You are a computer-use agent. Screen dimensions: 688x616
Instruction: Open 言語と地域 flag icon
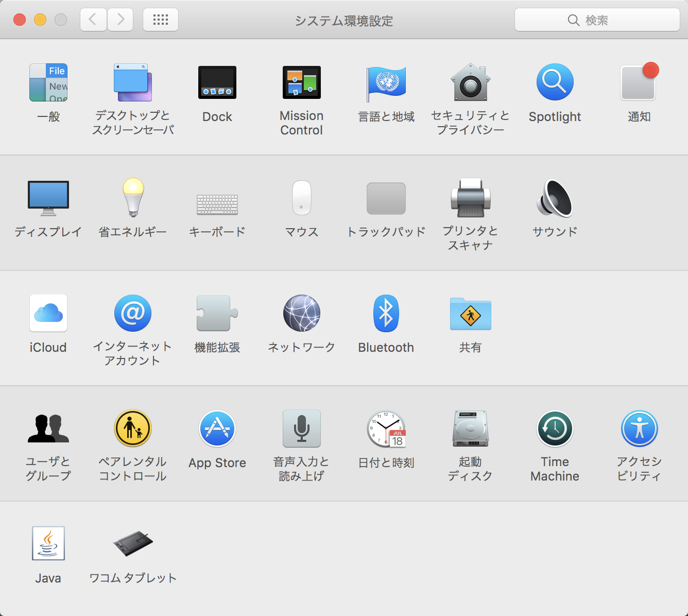[x=386, y=83]
